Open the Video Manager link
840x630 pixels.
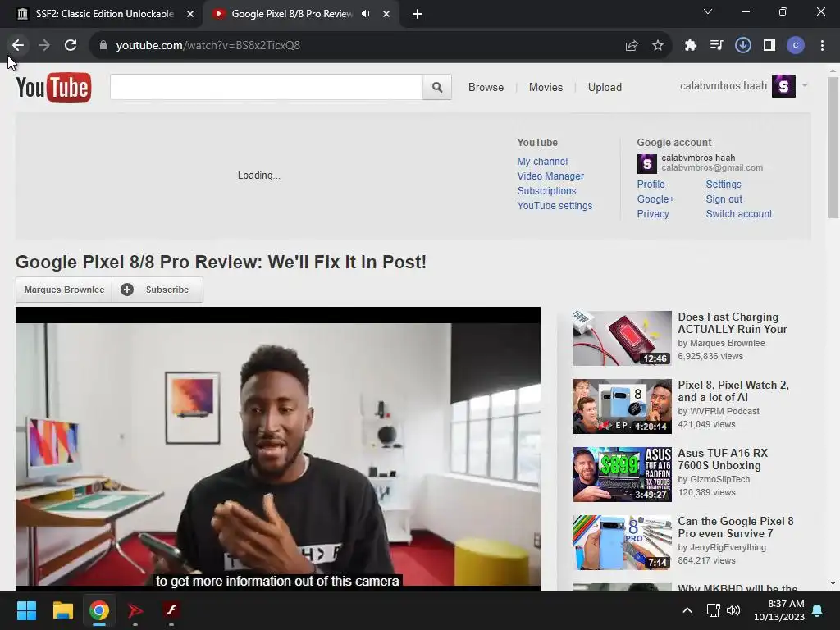click(550, 176)
